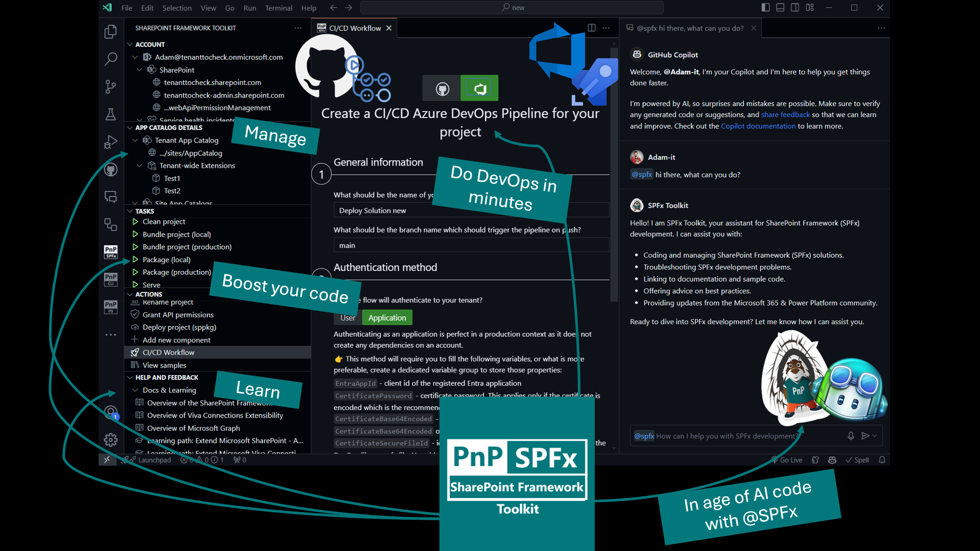980x551 pixels.
Task: Click the share feedback link
Action: click(785, 115)
